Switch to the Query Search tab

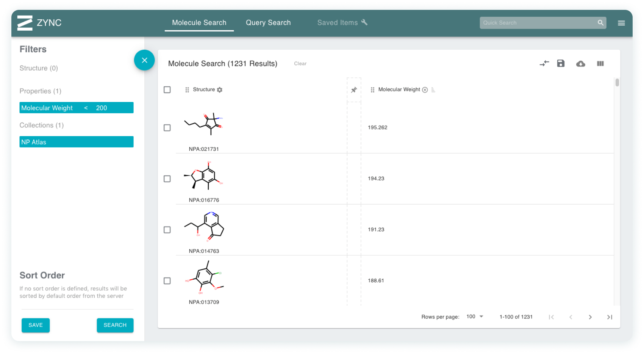(268, 23)
